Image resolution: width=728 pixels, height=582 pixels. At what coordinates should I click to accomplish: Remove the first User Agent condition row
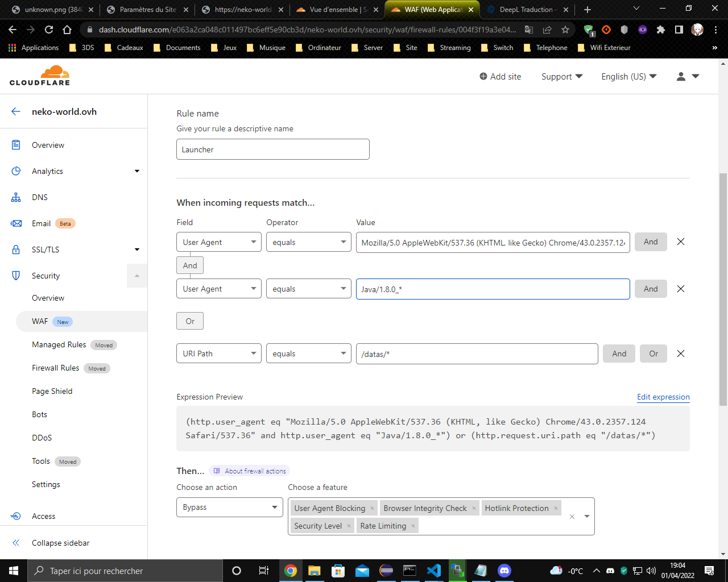pos(680,242)
